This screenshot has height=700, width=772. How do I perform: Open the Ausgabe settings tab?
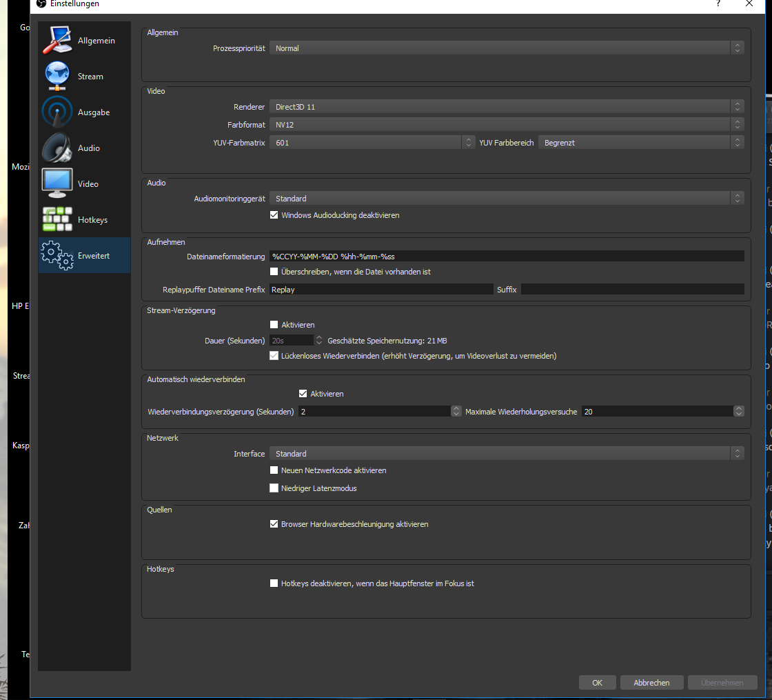(x=84, y=112)
